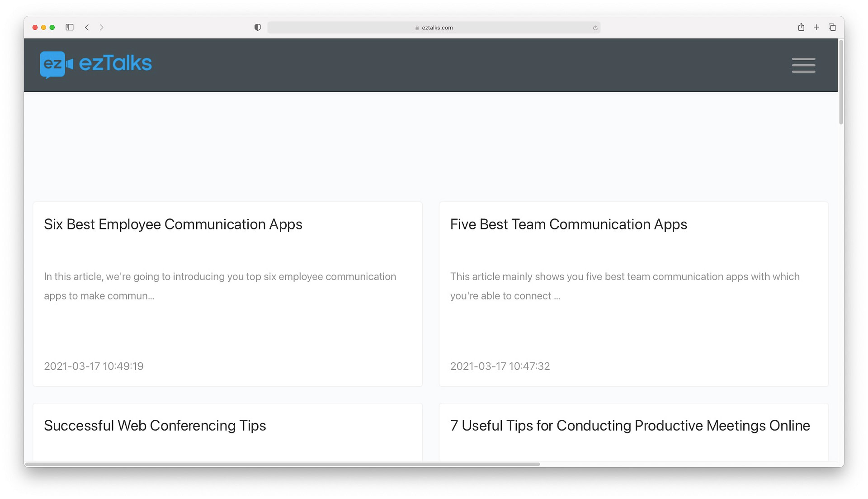
Task: Open the hamburger navigation menu
Action: (x=803, y=65)
